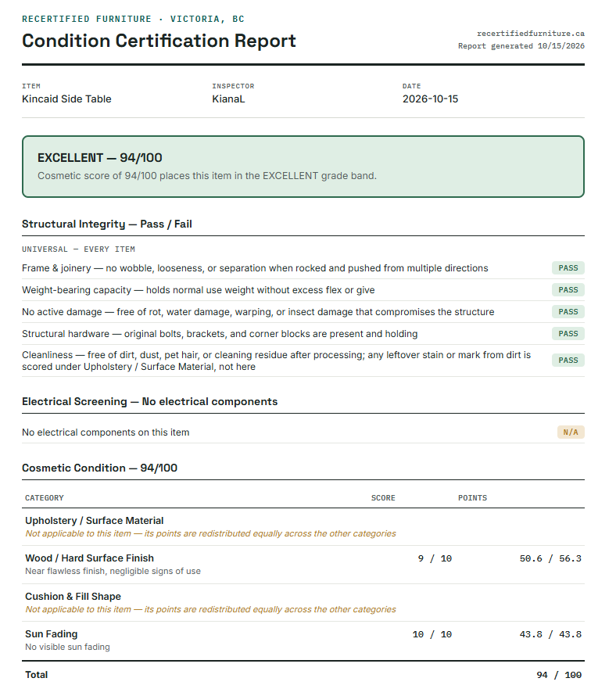This screenshot has height=696, width=616.
Task: Click the 'Cushion & Fill Shape' category
Action: click(x=73, y=596)
